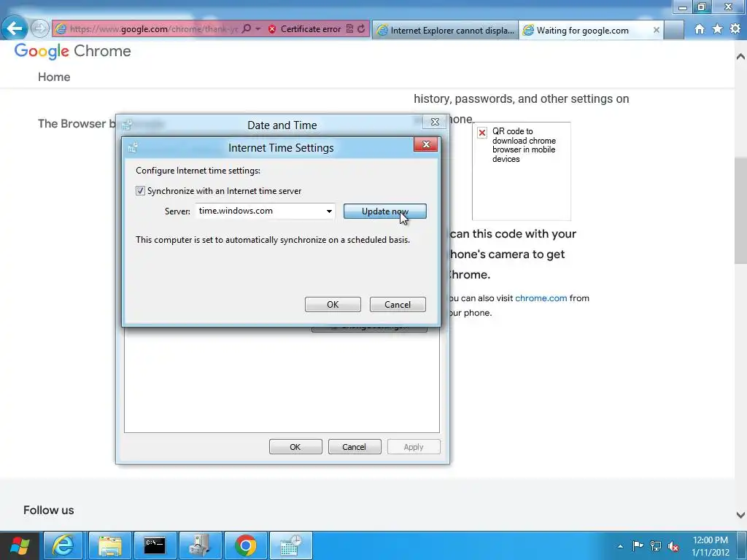Click the Home navigation link

pos(54,77)
